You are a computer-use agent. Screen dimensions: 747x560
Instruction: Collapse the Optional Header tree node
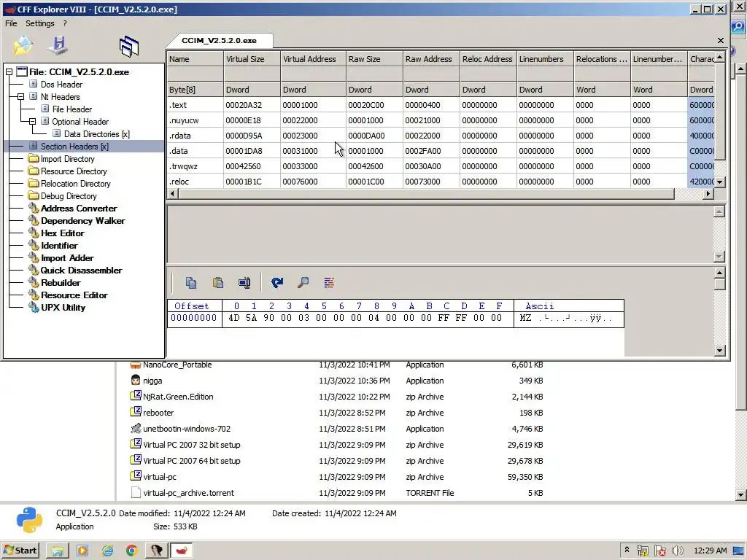[32, 122]
